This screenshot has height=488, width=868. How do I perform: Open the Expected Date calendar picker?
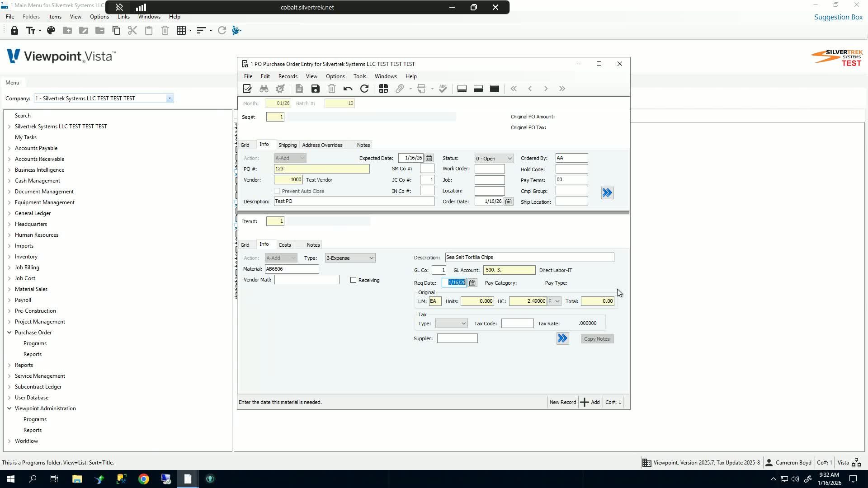(429, 158)
